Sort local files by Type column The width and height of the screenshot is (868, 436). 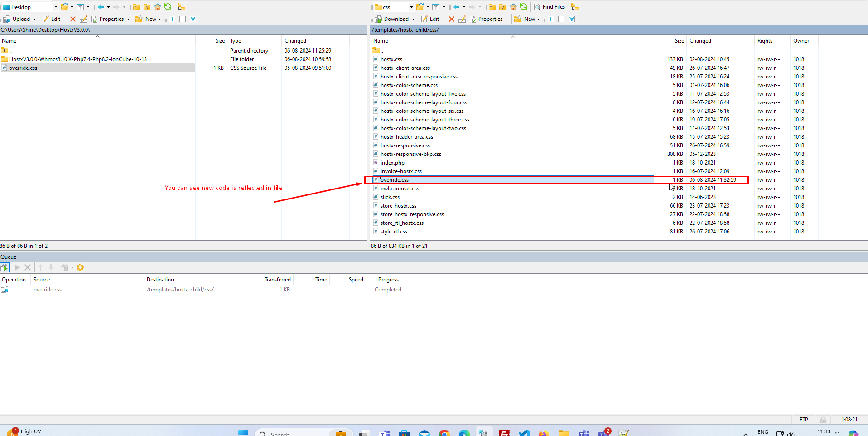tap(236, 41)
